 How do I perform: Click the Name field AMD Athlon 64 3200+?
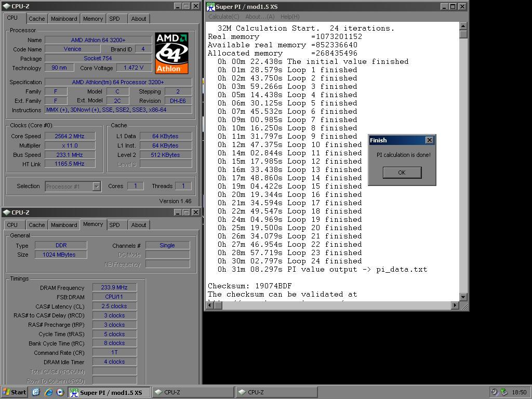point(98,40)
